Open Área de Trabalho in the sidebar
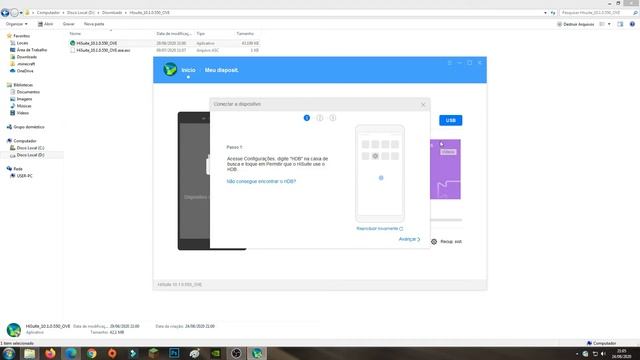The image size is (640, 360). click(32, 50)
